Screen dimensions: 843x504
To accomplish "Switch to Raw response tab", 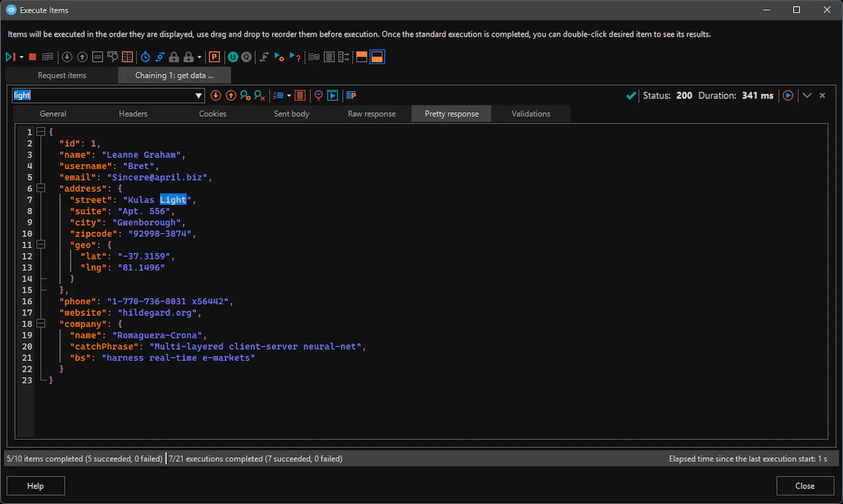I will (371, 114).
